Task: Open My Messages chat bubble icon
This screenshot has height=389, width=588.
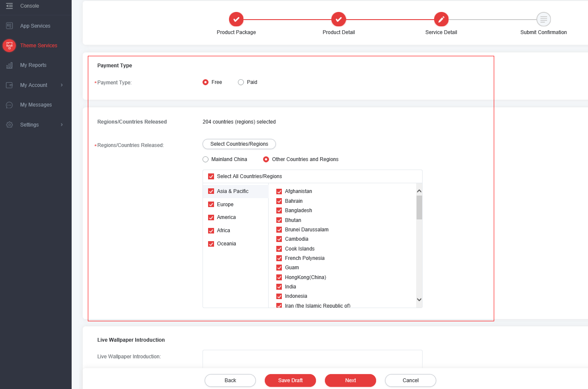Action: [9, 105]
